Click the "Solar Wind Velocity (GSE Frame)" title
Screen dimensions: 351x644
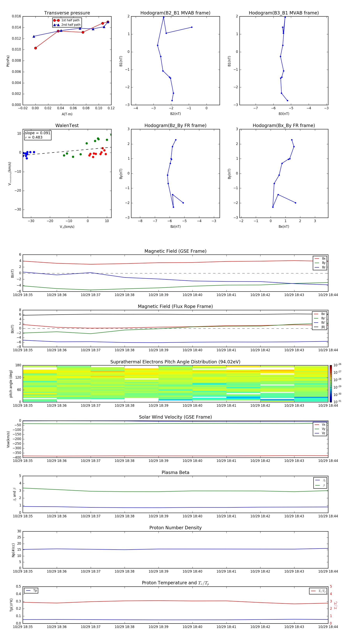(175, 417)
